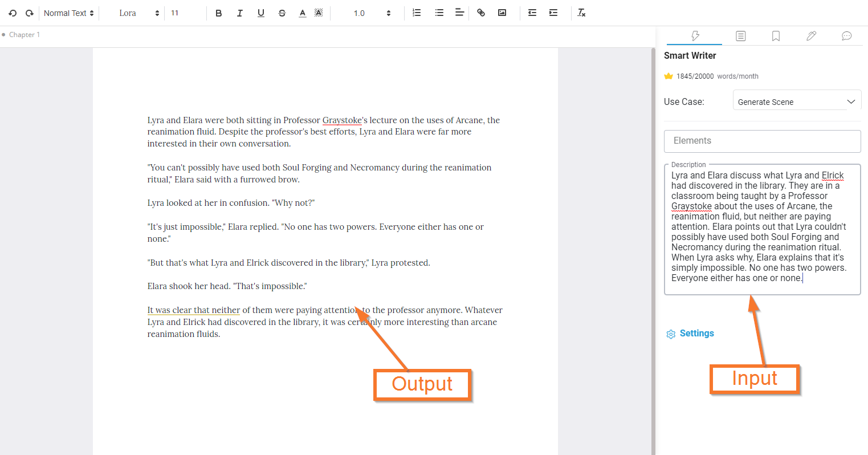The image size is (868, 455).
Task: Toggle italic formatting
Action: tap(239, 13)
